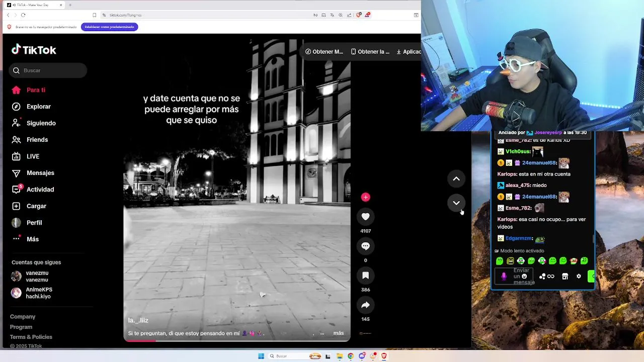
Task: Click Modo lento activado notice
Action: click(519, 250)
